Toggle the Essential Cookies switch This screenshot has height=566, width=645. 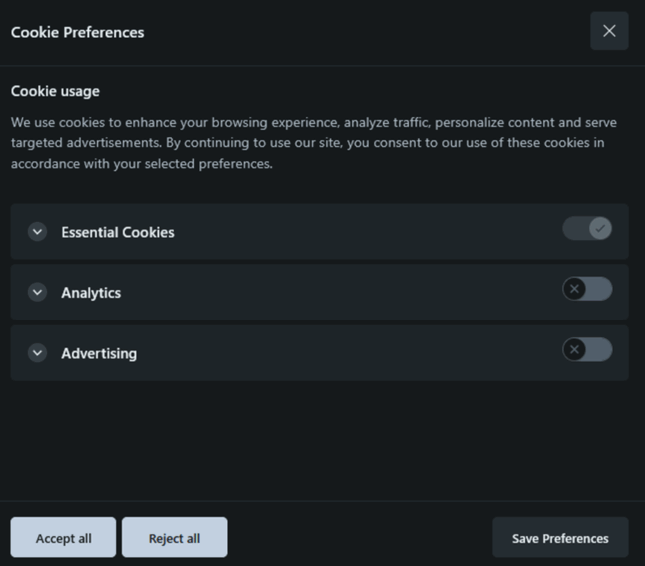tap(587, 229)
